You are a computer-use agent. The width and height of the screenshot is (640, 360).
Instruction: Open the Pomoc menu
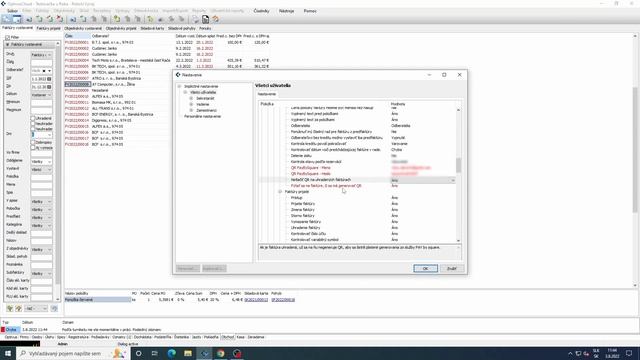(x=310, y=11)
